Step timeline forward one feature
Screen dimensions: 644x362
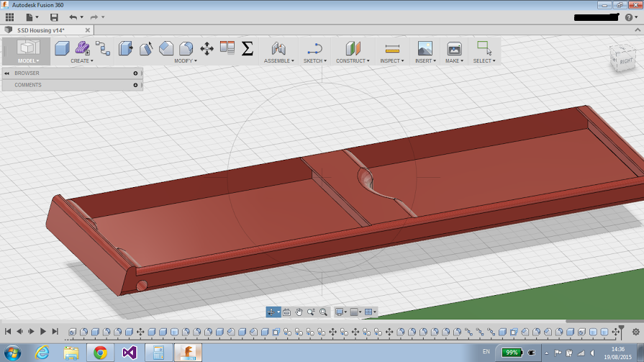click(31, 331)
